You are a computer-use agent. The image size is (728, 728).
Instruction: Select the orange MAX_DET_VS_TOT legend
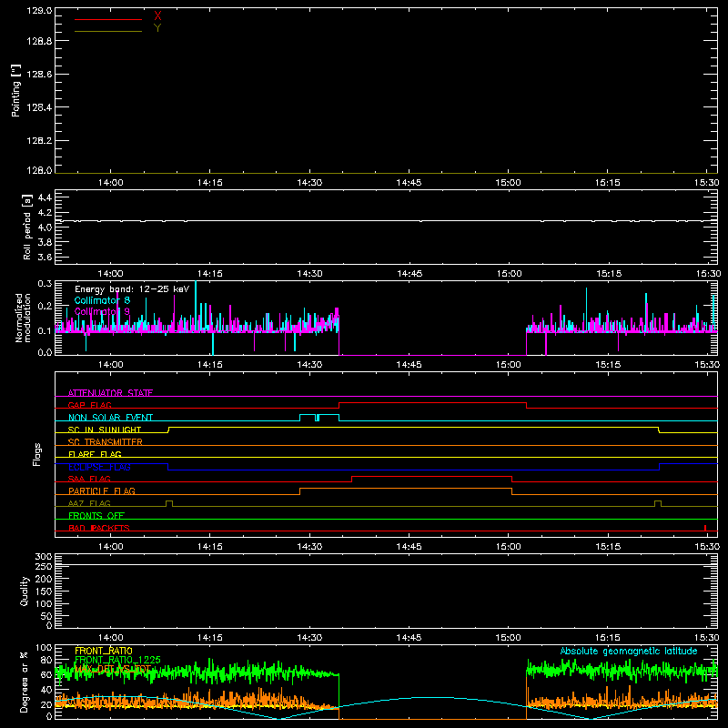pyautogui.click(x=112, y=669)
